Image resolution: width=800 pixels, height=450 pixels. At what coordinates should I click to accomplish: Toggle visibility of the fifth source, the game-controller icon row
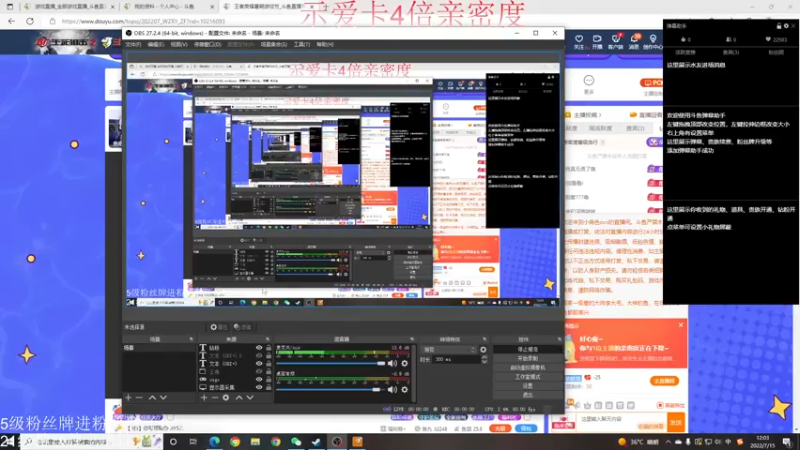point(259,380)
